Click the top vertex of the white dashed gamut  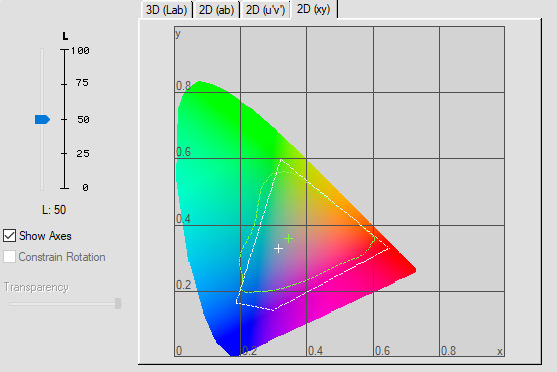coord(281,161)
